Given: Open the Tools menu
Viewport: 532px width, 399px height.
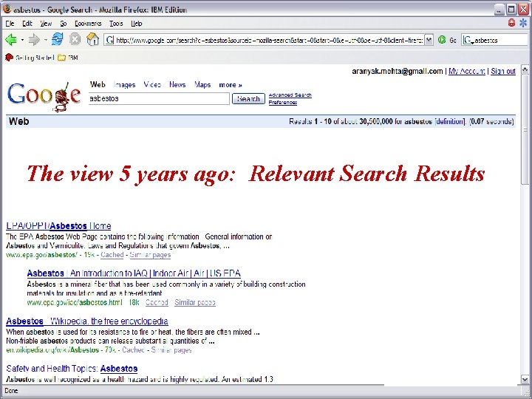Looking at the screenshot, I should pyautogui.click(x=116, y=24).
